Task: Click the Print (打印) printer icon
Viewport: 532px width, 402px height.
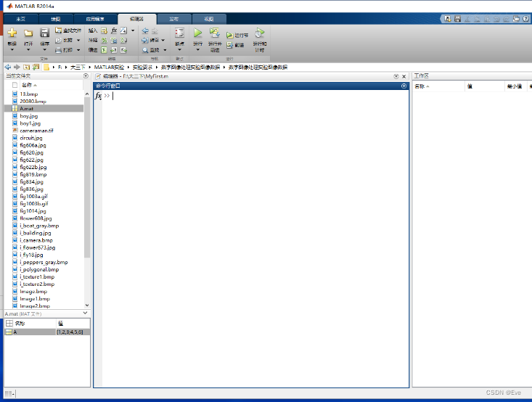Action: [x=58, y=50]
